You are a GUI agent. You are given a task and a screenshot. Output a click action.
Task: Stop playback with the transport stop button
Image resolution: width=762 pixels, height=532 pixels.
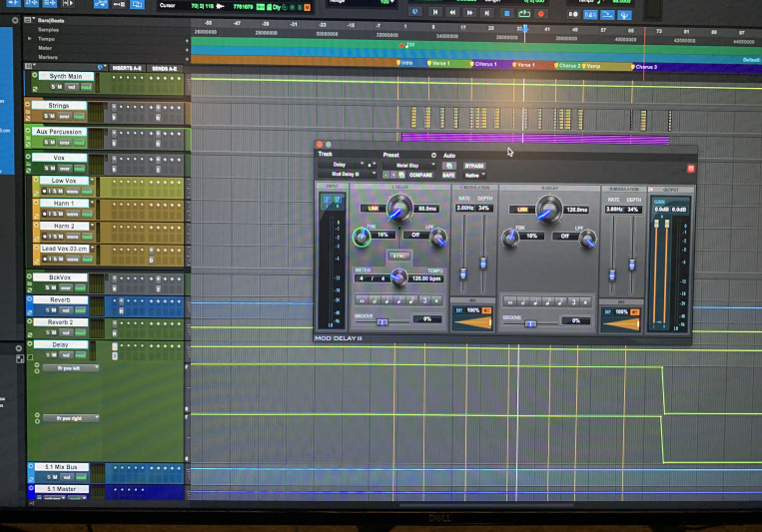(507, 14)
